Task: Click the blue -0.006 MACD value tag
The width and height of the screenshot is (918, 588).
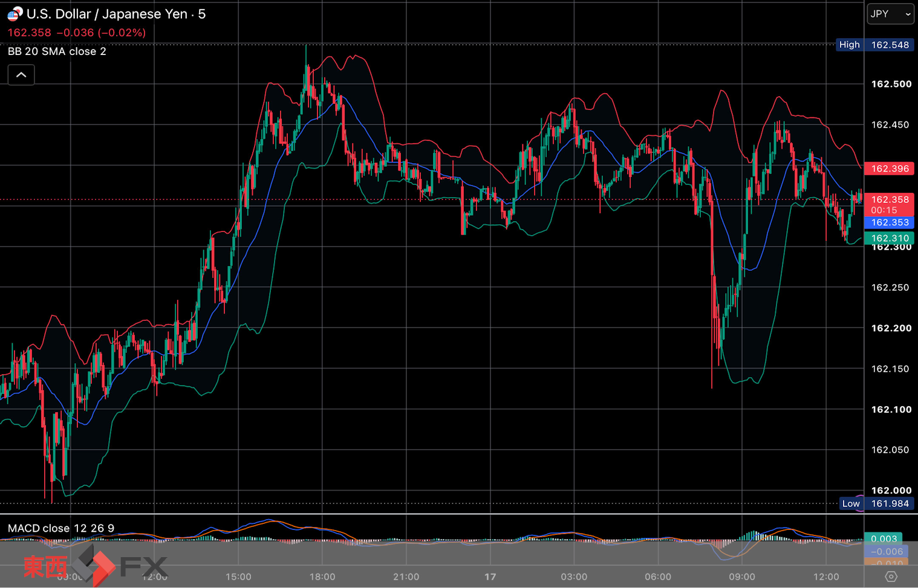Action: point(885,551)
